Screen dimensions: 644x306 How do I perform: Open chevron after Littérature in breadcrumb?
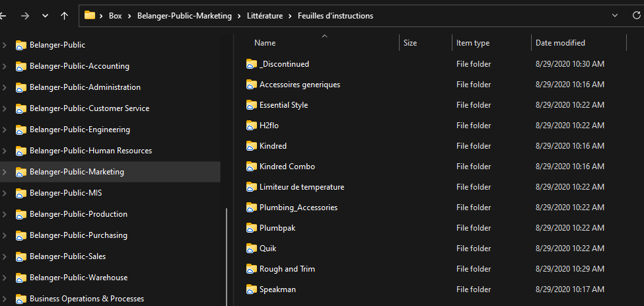(x=290, y=16)
